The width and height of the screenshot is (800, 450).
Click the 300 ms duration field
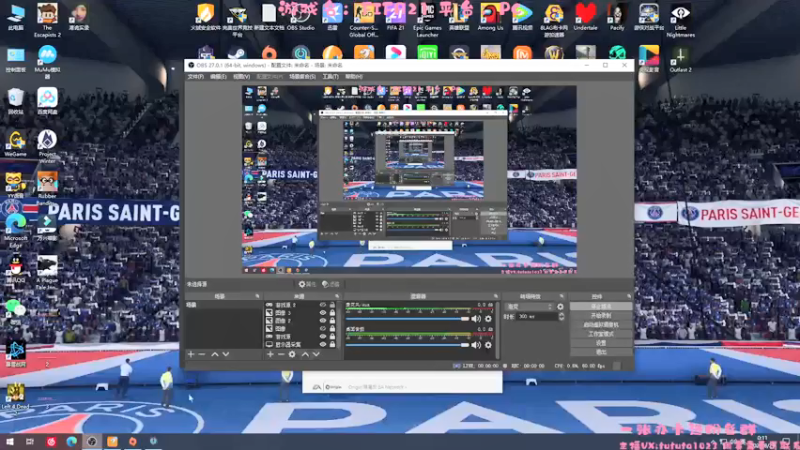click(536, 317)
